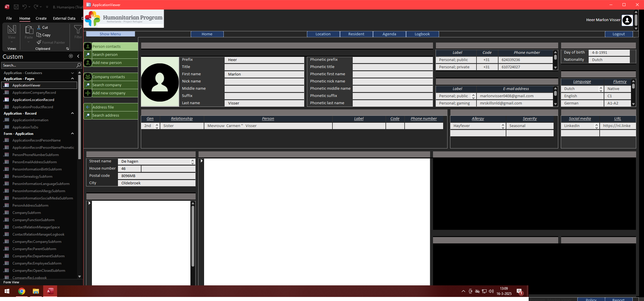Switch to the External Data ribbon tab
The width and height of the screenshot is (644, 301).
[64, 18]
